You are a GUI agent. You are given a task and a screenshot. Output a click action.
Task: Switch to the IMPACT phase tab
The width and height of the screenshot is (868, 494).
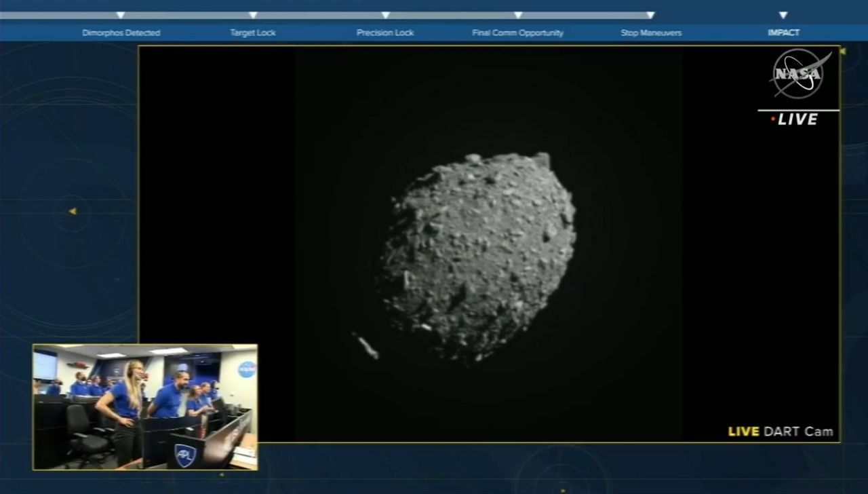(x=783, y=32)
